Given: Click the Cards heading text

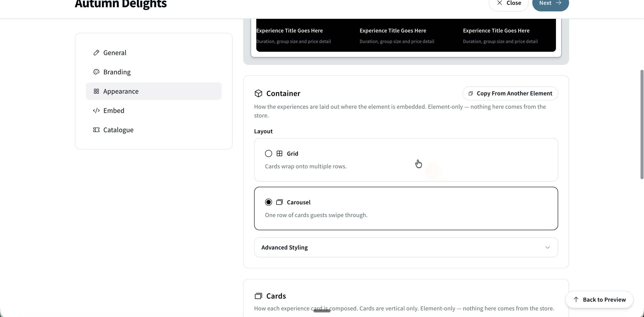Looking at the screenshot, I should pyautogui.click(x=276, y=296).
